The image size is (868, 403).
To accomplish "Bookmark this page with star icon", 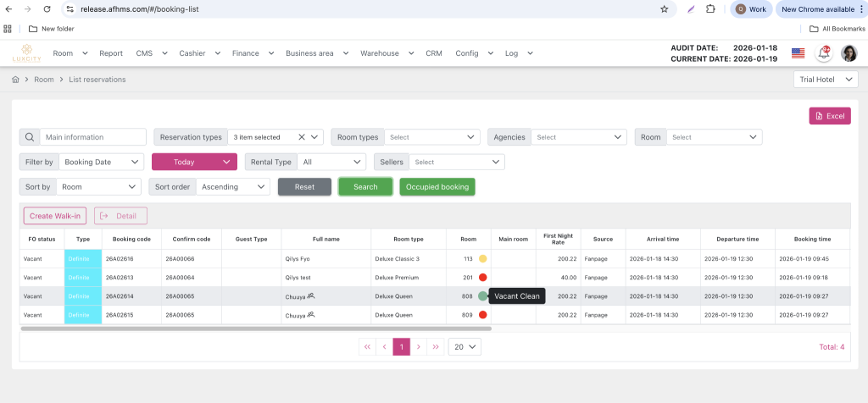I will coord(664,8).
